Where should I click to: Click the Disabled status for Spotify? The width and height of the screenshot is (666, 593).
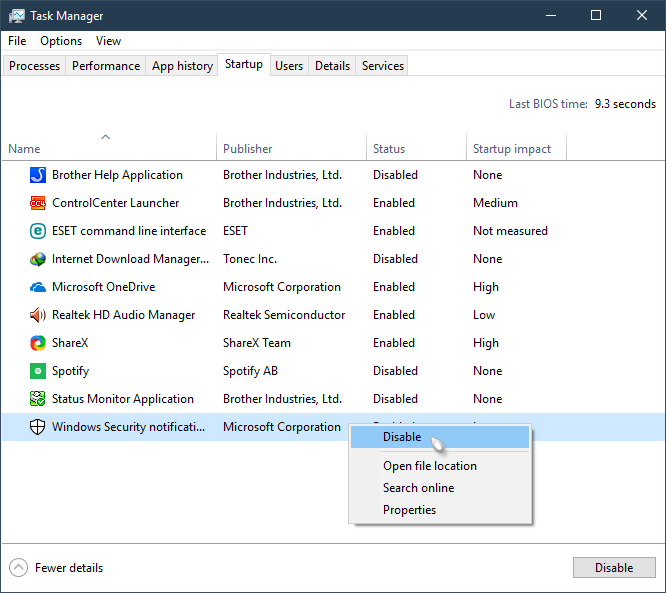pyautogui.click(x=395, y=371)
